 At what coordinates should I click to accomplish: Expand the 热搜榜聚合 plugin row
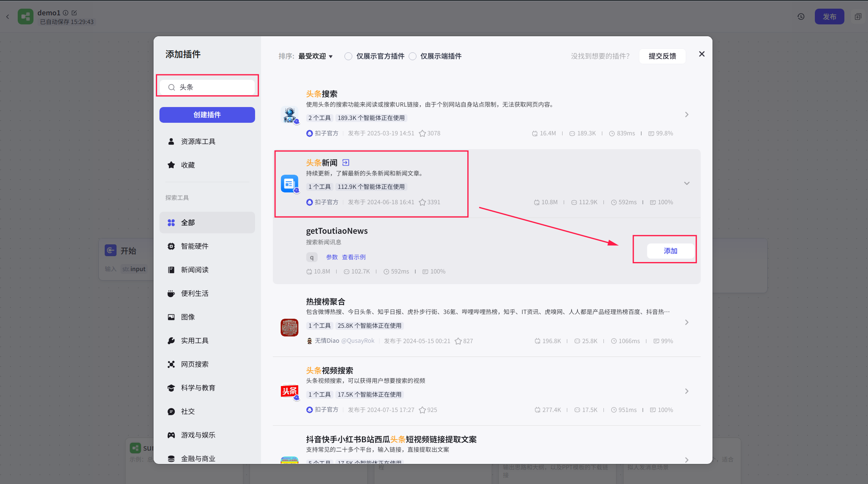(687, 322)
